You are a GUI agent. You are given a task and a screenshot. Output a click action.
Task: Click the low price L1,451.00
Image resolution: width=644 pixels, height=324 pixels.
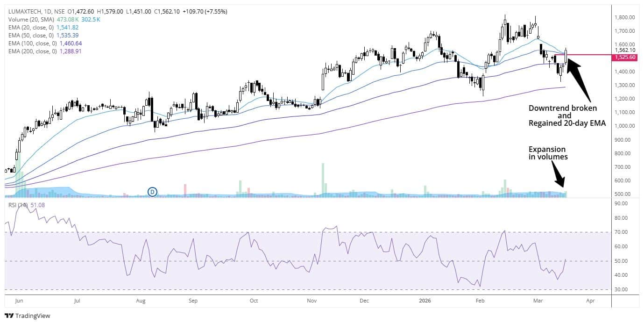(138, 11)
